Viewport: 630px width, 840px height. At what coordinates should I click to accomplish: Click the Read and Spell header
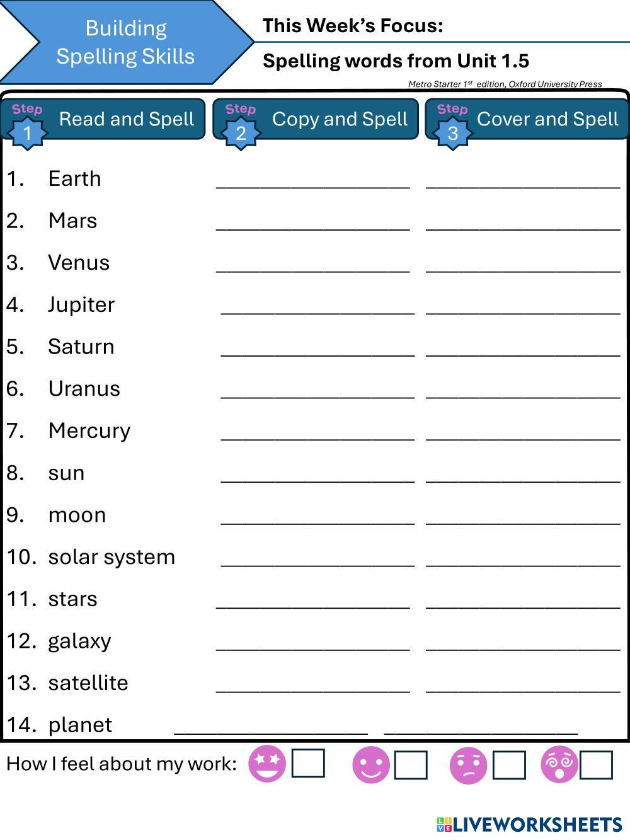(126, 119)
